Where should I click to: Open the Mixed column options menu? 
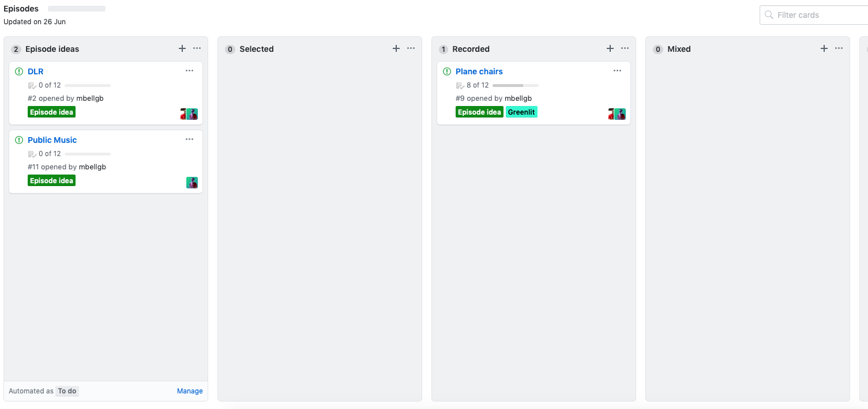839,48
